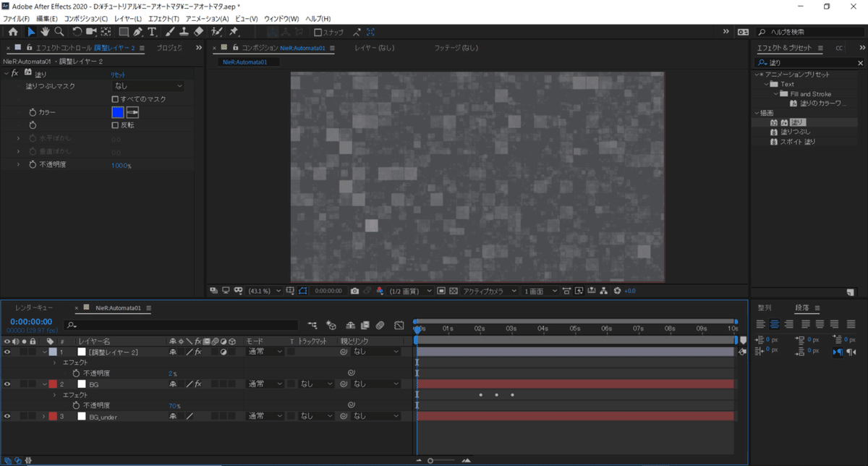Select the Pan Behind anchor point tool

coord(106,32)
